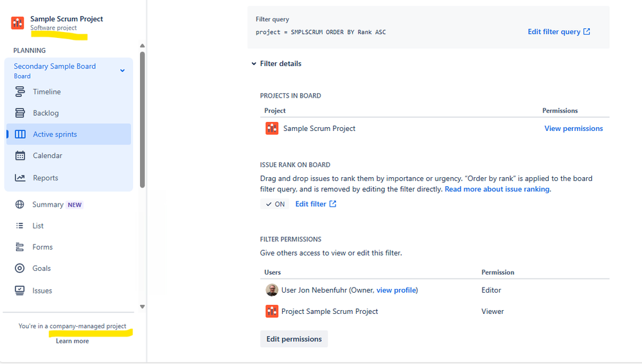The image size is (642, 364).
Task: Open Issues page
Action: point(42,290)
